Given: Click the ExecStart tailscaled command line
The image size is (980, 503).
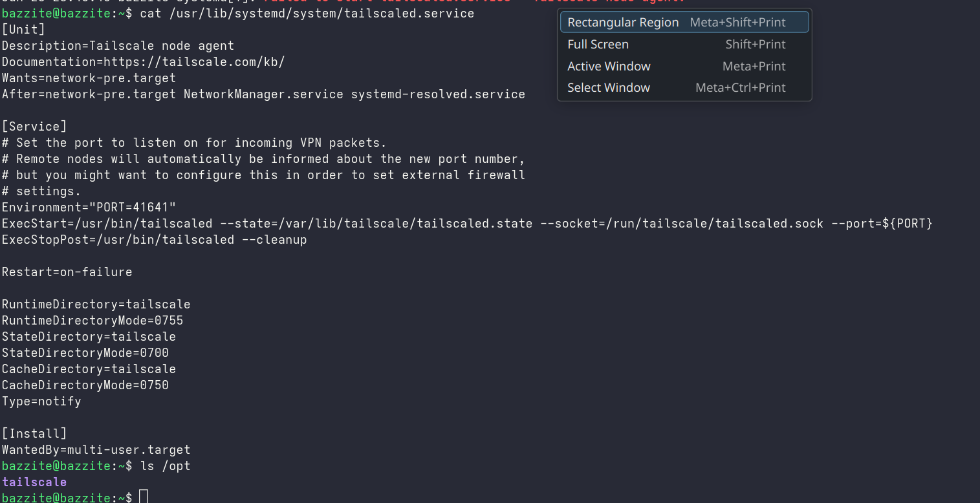Looking at the screenshot, I should (467, 224).
